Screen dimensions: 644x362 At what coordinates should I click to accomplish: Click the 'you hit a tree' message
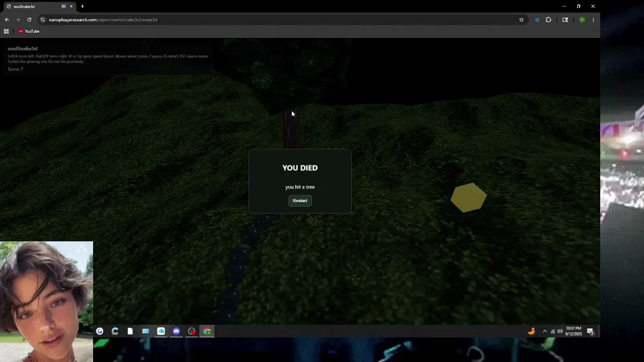pos(300,187)
